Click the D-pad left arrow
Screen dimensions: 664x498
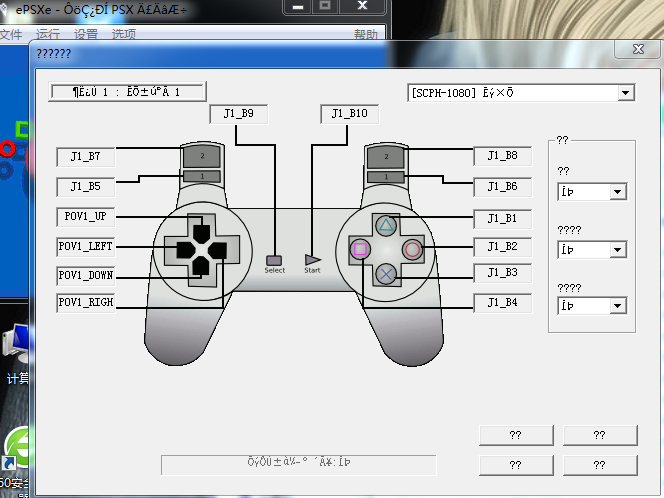pyautogui.click(x=185, y=250)
